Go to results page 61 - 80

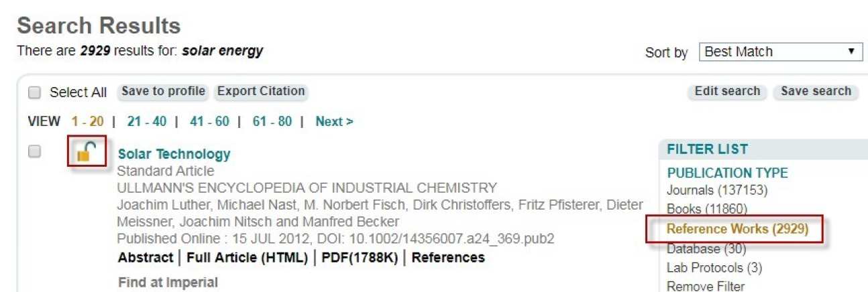pyautogui.click(x=272, y=121)
